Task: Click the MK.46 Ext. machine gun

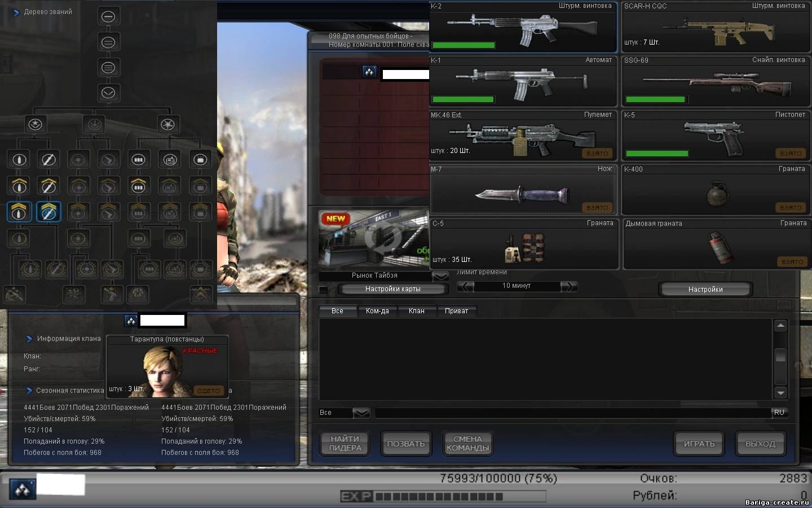Action: coord(522,137)
